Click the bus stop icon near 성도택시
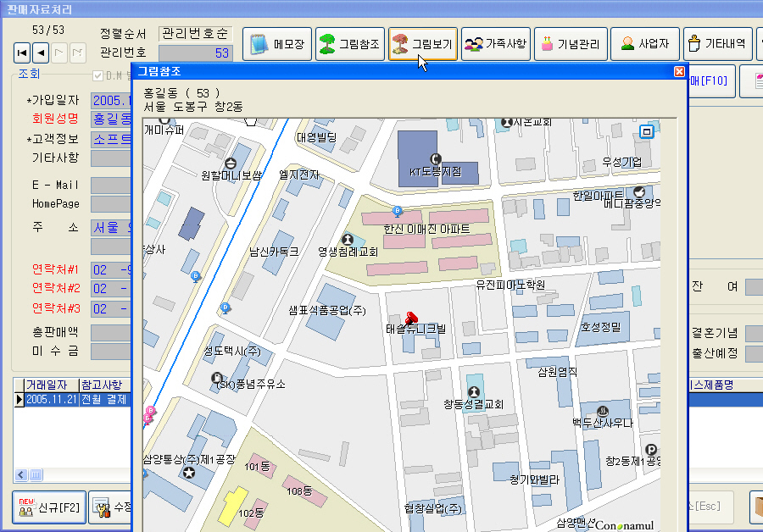The image size is (763, 532). coord(225,308)
